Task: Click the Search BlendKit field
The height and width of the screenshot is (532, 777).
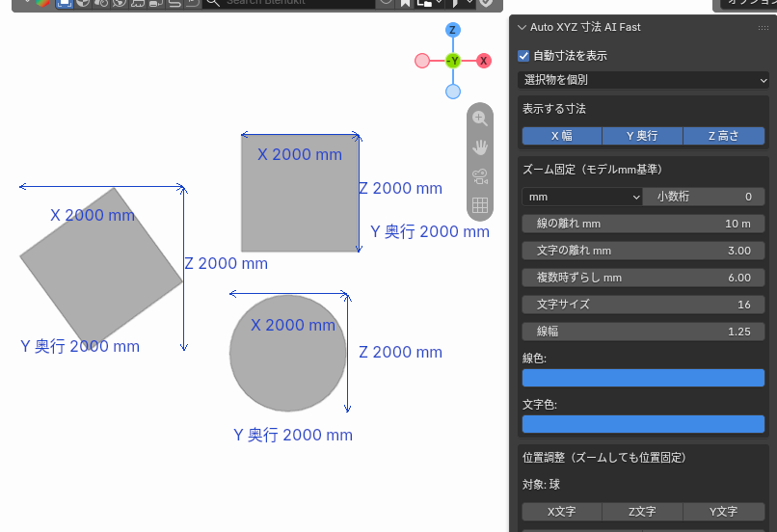Action: click(x=287, y=3)
